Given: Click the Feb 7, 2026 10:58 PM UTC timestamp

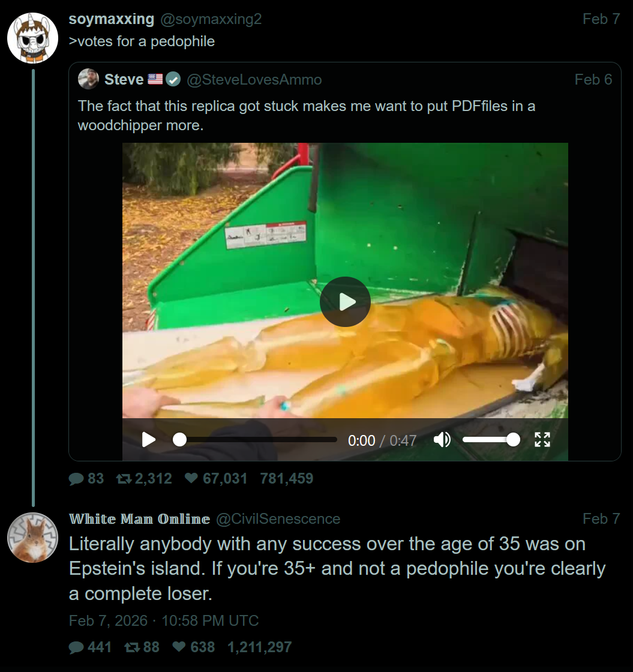Looking at the screenshot, I should (x=164, y=620).
